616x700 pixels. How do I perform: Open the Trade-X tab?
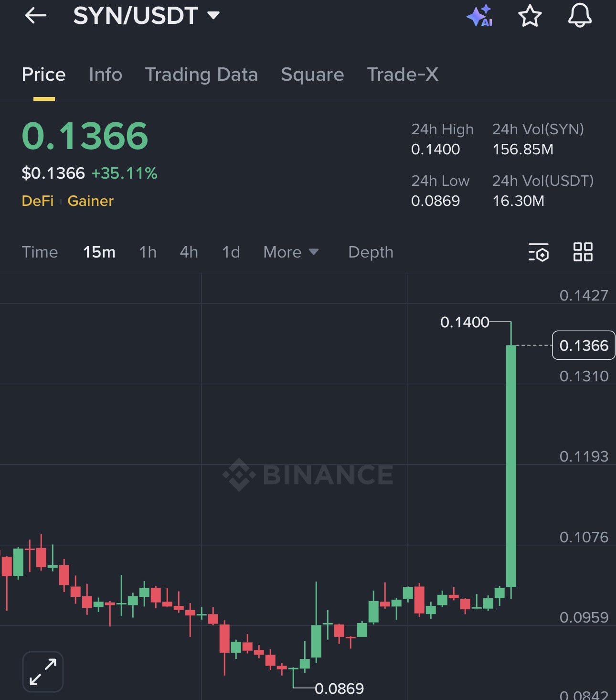[x=402, y=75]
